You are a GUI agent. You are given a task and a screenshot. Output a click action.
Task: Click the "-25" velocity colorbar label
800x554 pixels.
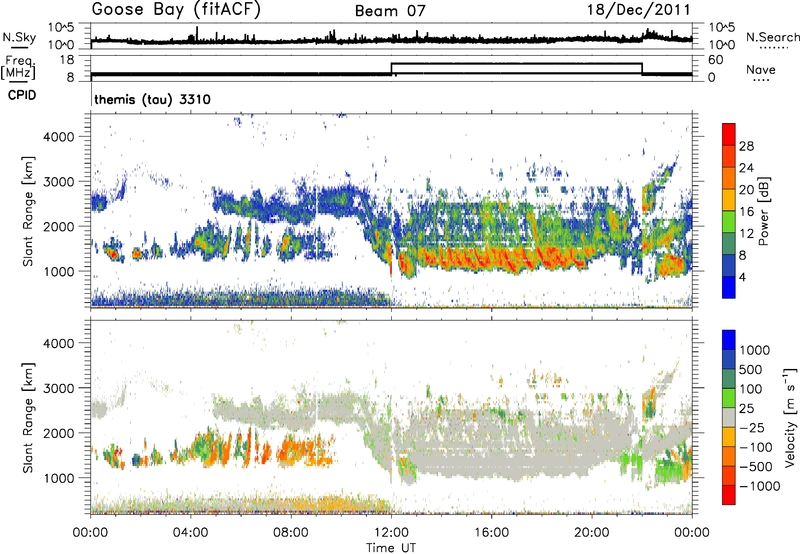click(x=751, y=428)
